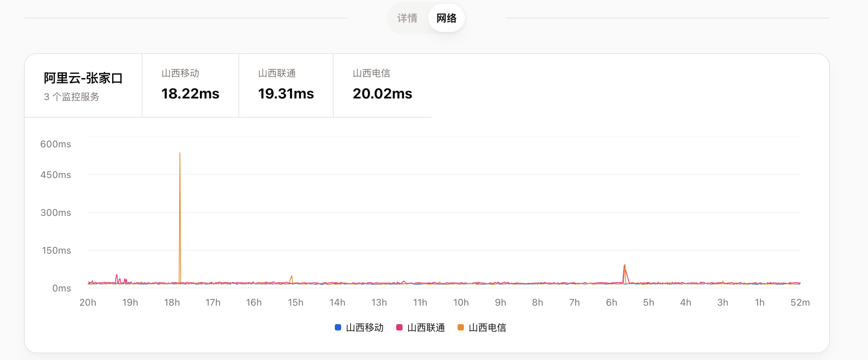The width and height of the screenshot is (868, 360).
Task: Click the 3 个监控服务 subtitle
Action: (x=72, y=97)
